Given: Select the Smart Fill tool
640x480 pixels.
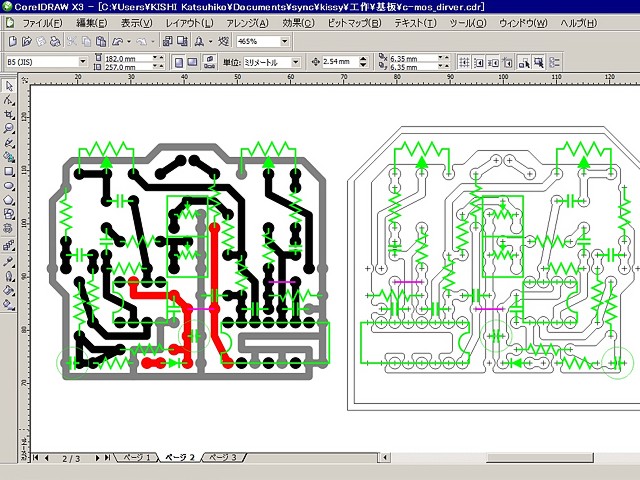Looking at the screenshot, I should (x=9, y=157).
